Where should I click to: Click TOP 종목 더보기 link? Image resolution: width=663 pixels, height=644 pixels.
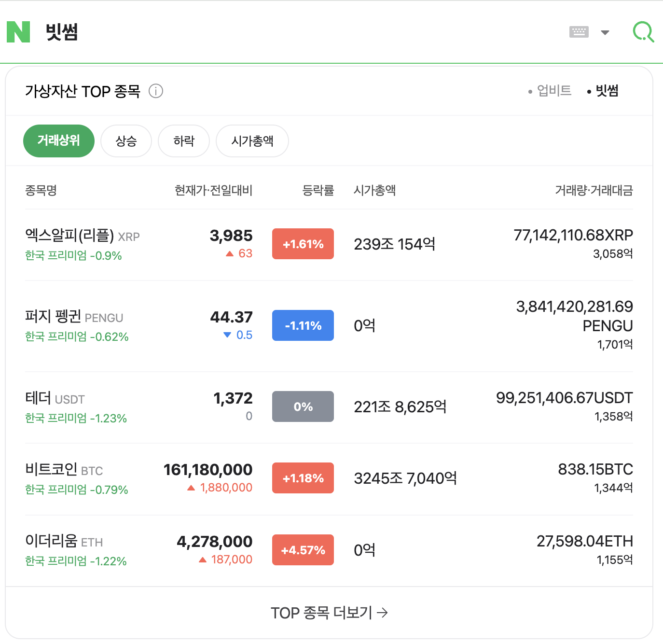(x=329, y=613)
